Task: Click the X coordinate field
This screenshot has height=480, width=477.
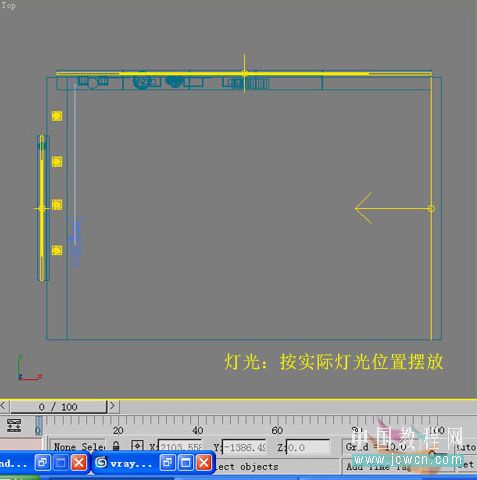Action: pyautogui.click(x=180, y=447)
